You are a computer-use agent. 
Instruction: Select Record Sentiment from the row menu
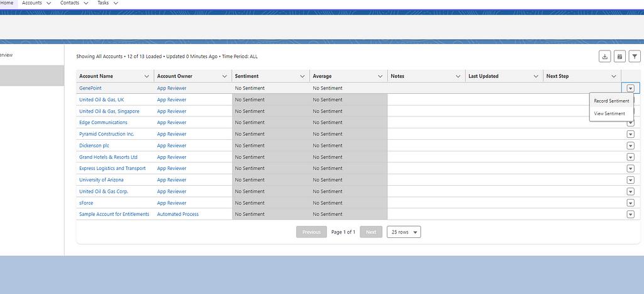tap(611, 101)
